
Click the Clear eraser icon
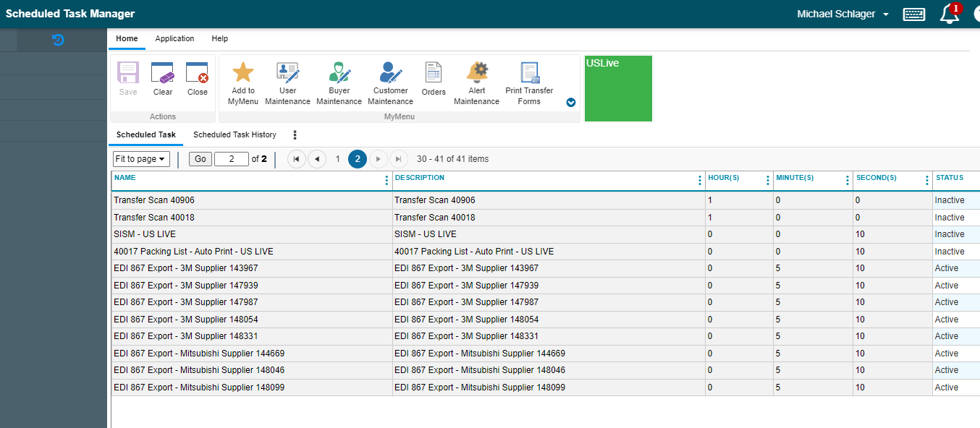(x=163, y=74)
